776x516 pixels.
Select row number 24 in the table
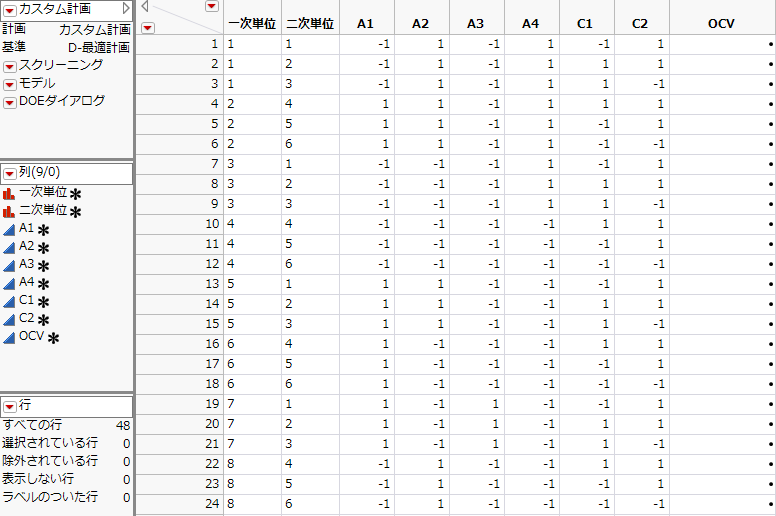pyautogui.click(x=179, y=504)
